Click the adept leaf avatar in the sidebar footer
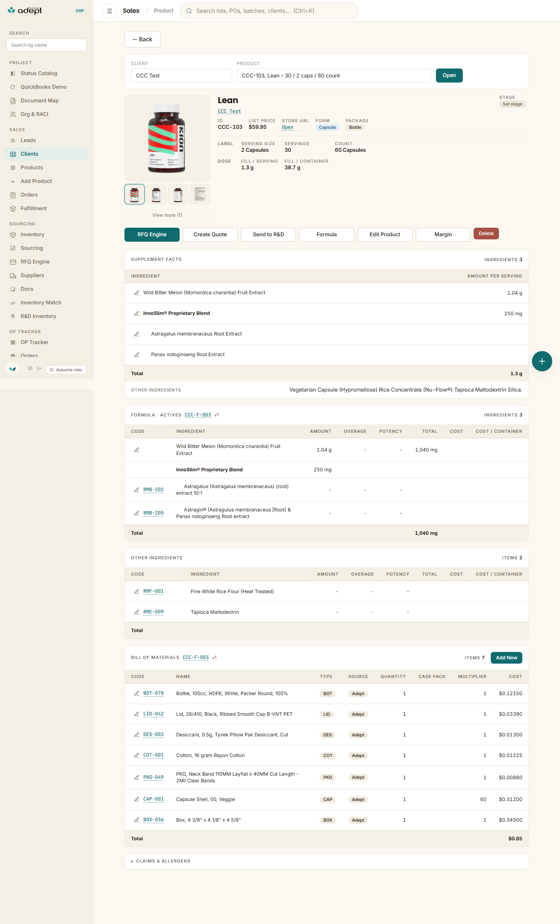The image size is (560, 924). point(12,369)
